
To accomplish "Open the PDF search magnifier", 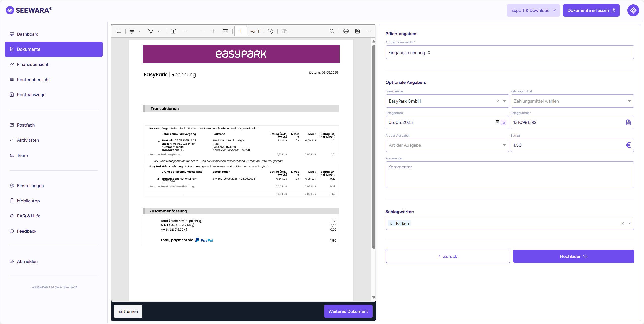I will 332,31.
